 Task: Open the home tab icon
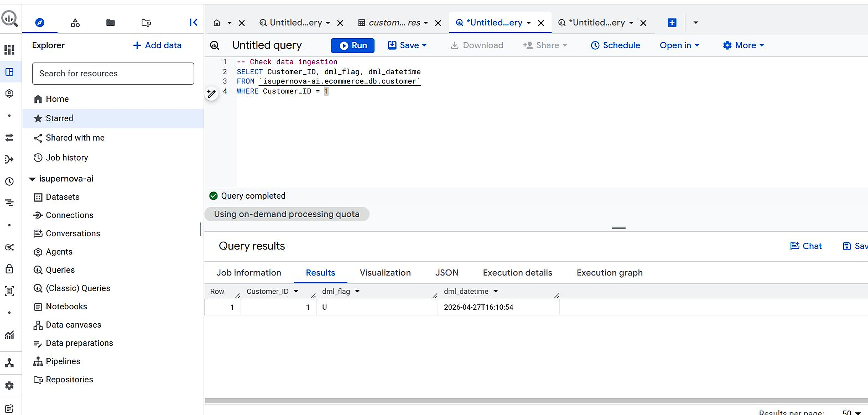click(x=217, y=23)
